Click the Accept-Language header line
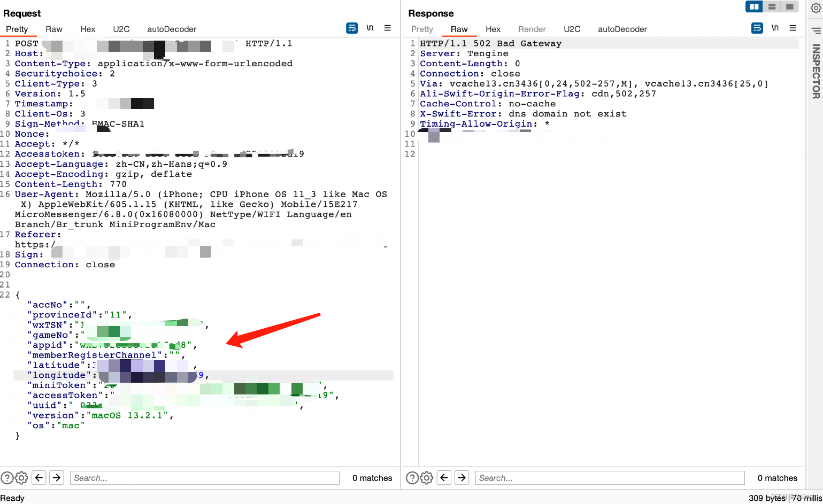823x504 pixels. coord(121,164)
